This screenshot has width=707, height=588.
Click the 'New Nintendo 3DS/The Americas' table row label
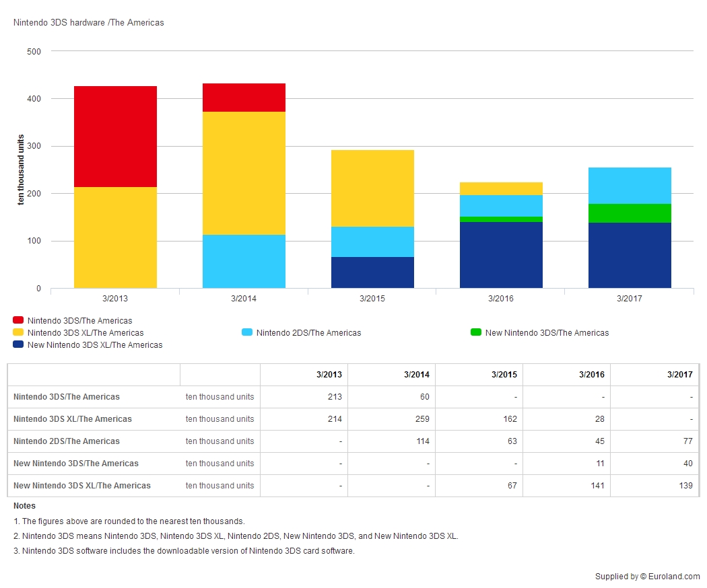click(x=76, y=463)
